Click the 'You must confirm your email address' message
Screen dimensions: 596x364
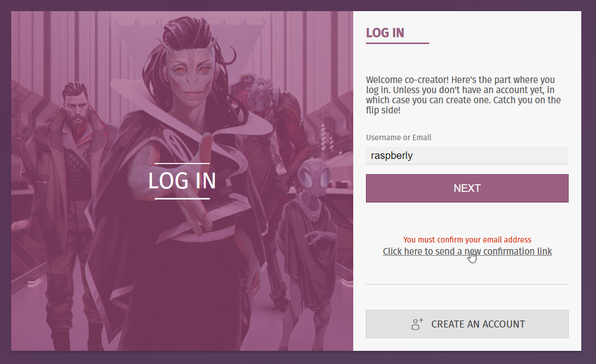click(x=467, y=239)
